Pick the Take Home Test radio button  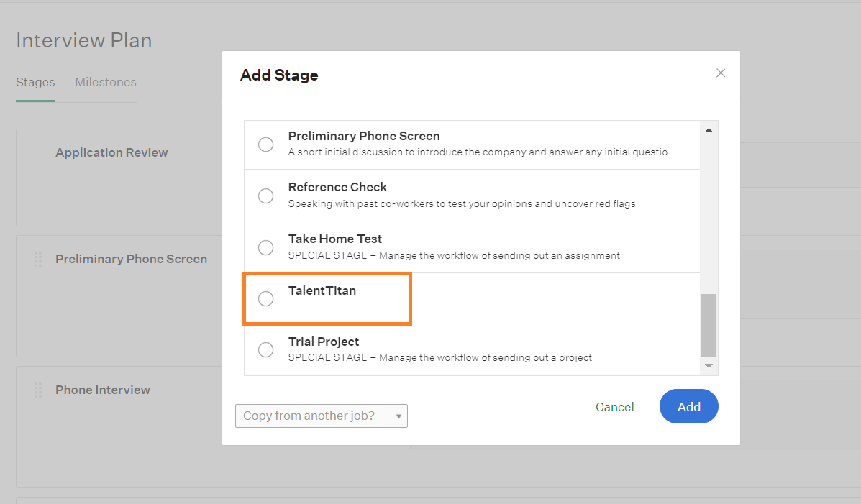point(265,247)
